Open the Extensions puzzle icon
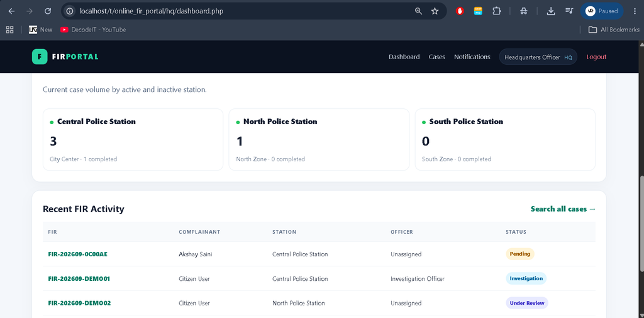This screenshot has width=644, height=318. tap(497, 11)
